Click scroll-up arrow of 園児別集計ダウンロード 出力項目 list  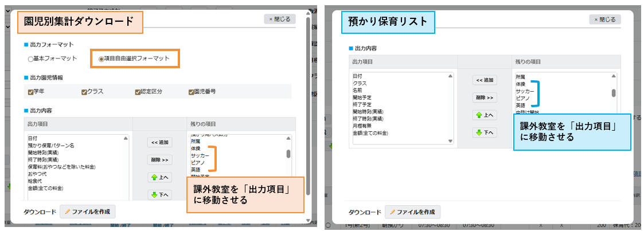coord(126,139)
